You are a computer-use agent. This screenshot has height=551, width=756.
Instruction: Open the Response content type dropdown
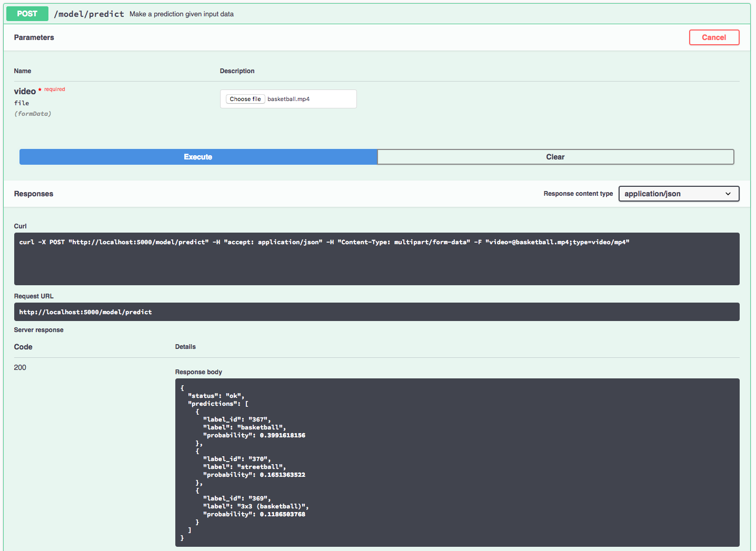pos(679,194)
